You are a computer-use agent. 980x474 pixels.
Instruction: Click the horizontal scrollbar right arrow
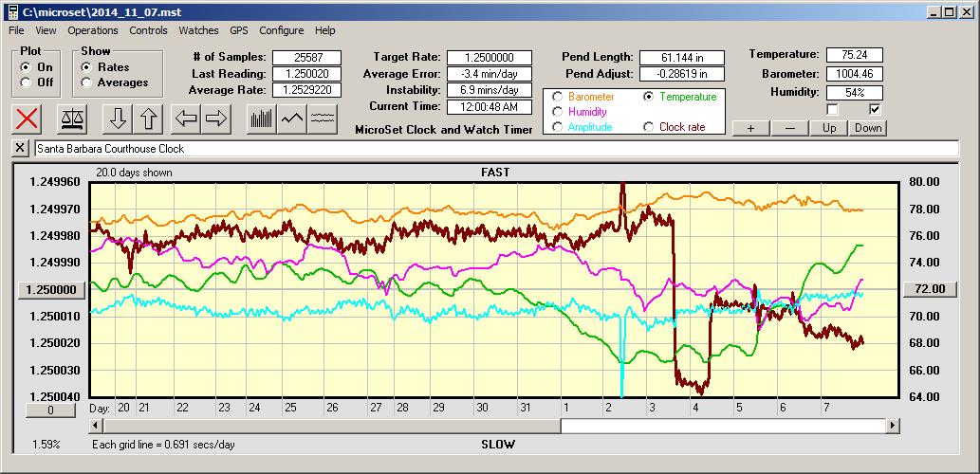click(x=893, y=427)
